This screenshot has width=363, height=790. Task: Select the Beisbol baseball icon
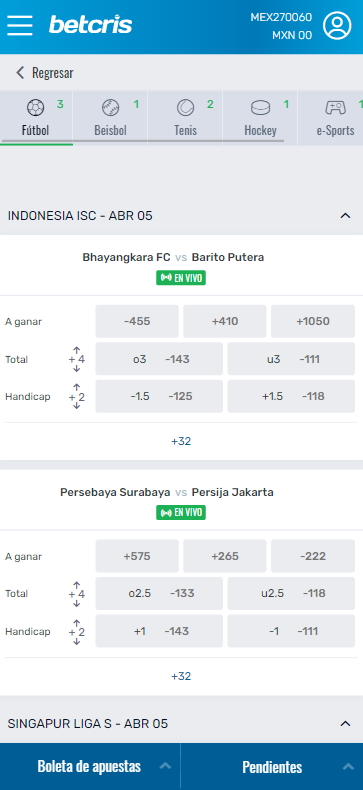[x=110, y=107]
